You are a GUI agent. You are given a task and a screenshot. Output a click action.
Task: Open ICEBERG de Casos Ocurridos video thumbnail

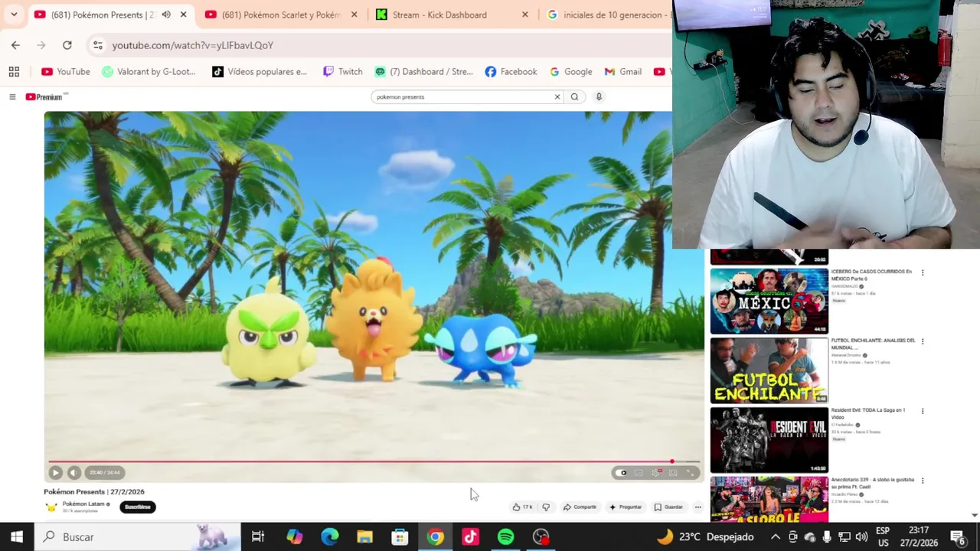(769, 301)
